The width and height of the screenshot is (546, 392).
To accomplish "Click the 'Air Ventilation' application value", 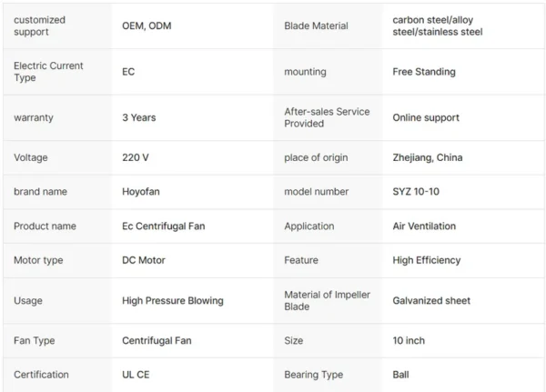I will 424,226.
